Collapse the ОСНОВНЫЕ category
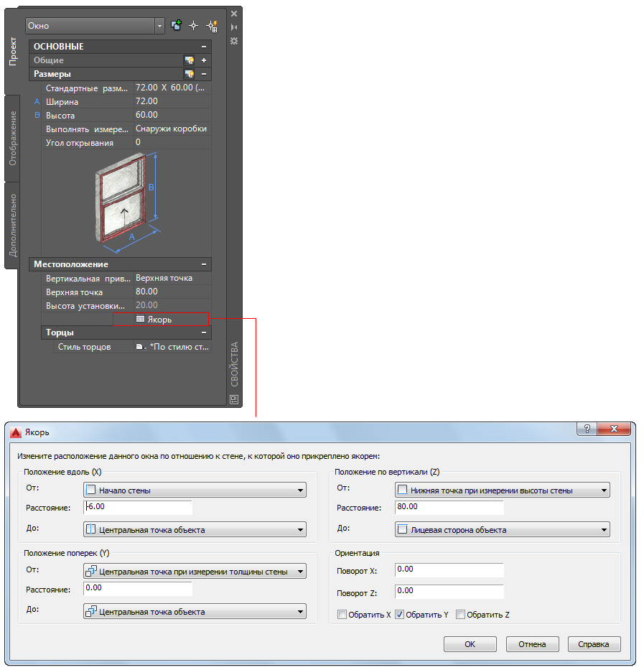 [204, 47]
